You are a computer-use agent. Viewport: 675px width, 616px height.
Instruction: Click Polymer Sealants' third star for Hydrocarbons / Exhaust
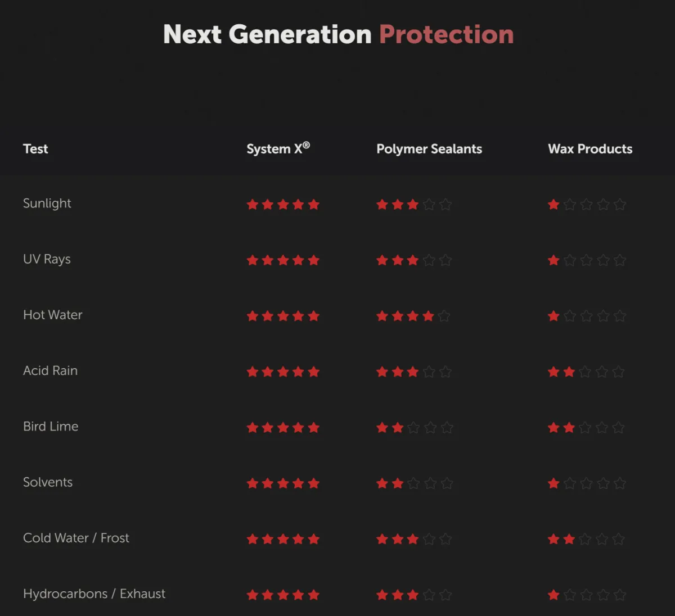pos(413,595)
